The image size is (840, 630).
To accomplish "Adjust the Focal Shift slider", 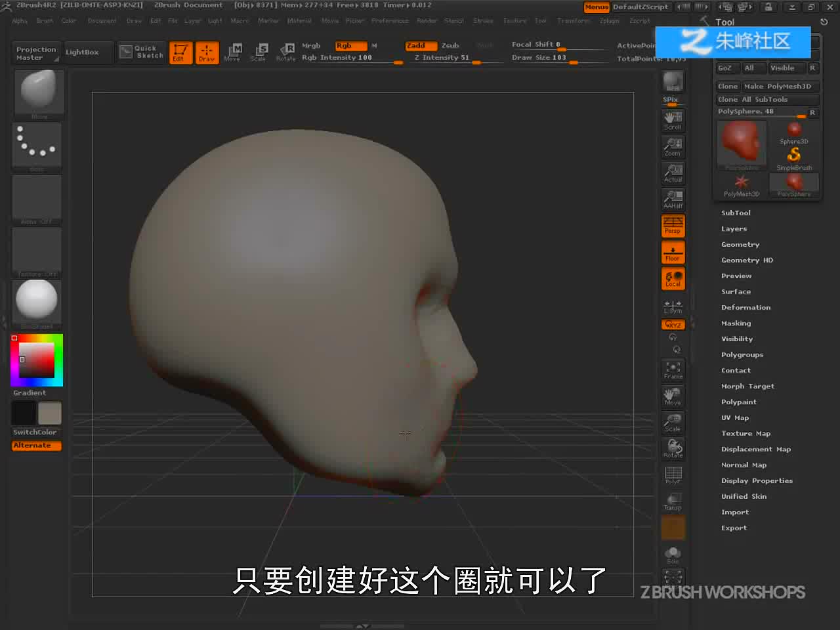I will pos(559,45).
